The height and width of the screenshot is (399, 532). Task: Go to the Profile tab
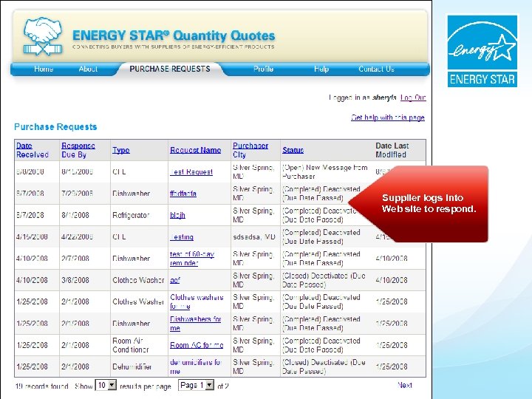[263, 69]
